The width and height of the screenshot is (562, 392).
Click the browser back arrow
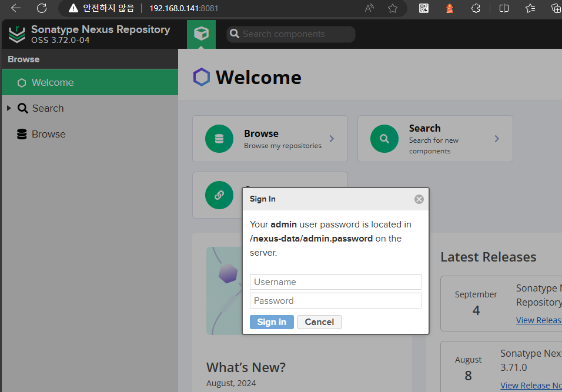(16, 8)
